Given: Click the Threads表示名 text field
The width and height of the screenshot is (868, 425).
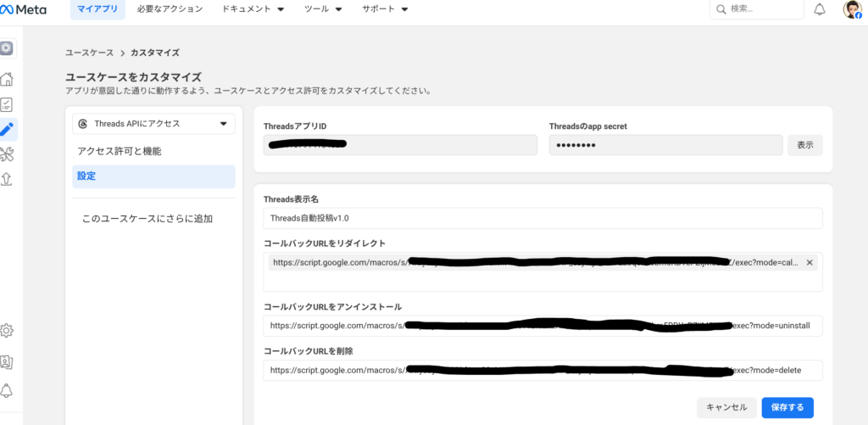Looking at the screenshot, I should [x=542, y=218].
